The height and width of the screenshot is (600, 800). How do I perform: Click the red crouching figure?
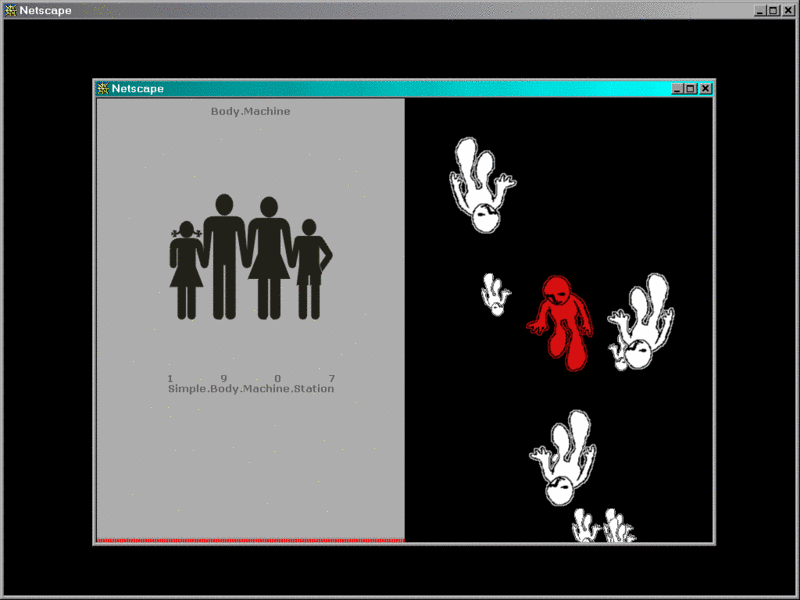(560, 323)
